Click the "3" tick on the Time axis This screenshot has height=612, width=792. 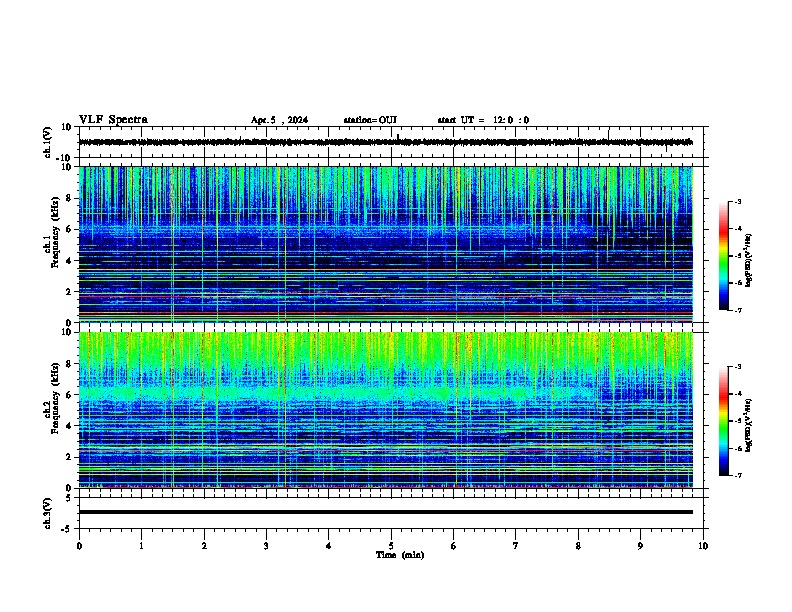pyautogui.click(x=266, y=546)
